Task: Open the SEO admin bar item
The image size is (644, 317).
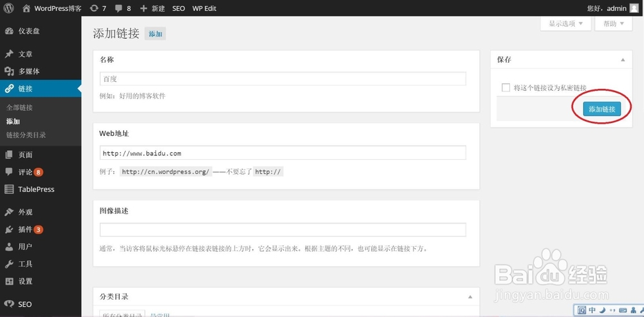Action: [178, 8]
